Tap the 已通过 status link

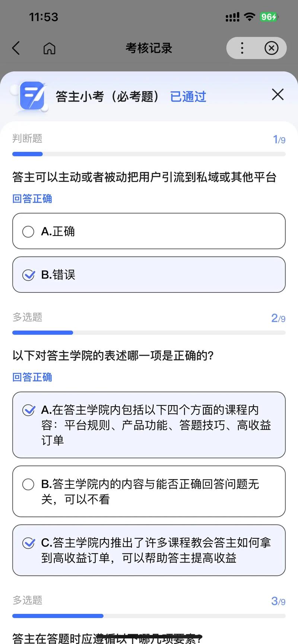click(x=188, y=97)
